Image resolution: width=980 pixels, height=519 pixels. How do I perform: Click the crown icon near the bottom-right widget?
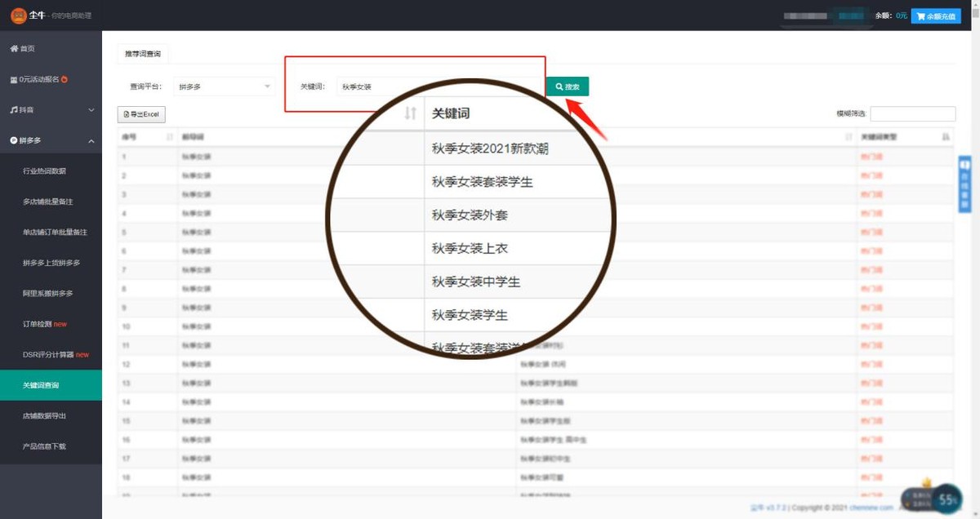click(924, 484)
